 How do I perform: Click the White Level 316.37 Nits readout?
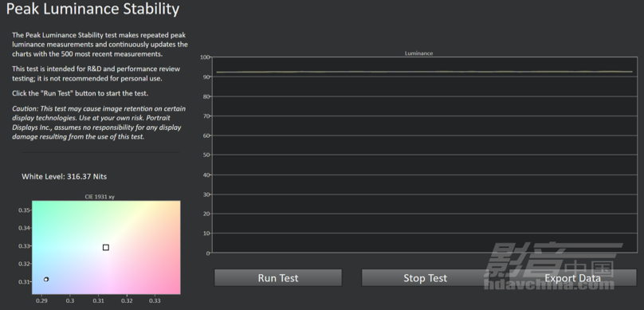64,177
